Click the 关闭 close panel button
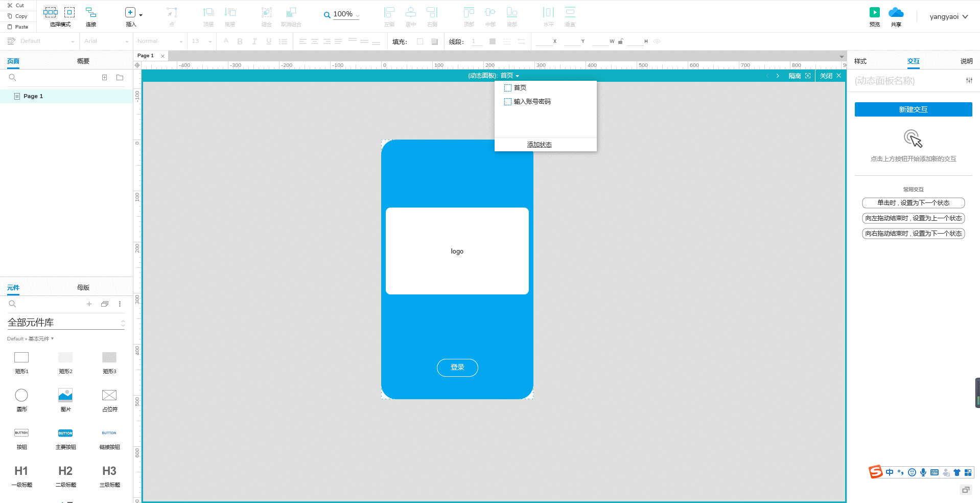This screenshot has height=503, width=980. coord(830,76)
